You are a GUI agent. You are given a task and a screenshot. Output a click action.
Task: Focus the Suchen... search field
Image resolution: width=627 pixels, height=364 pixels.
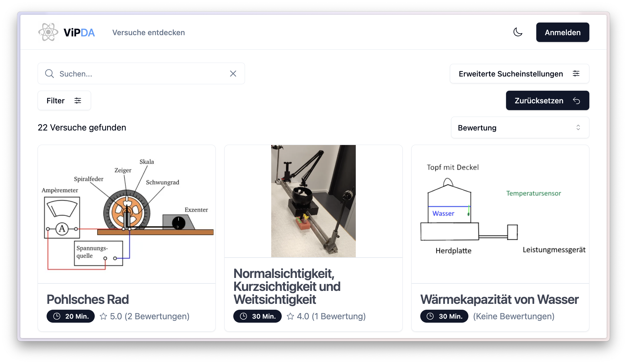(141, 73)
